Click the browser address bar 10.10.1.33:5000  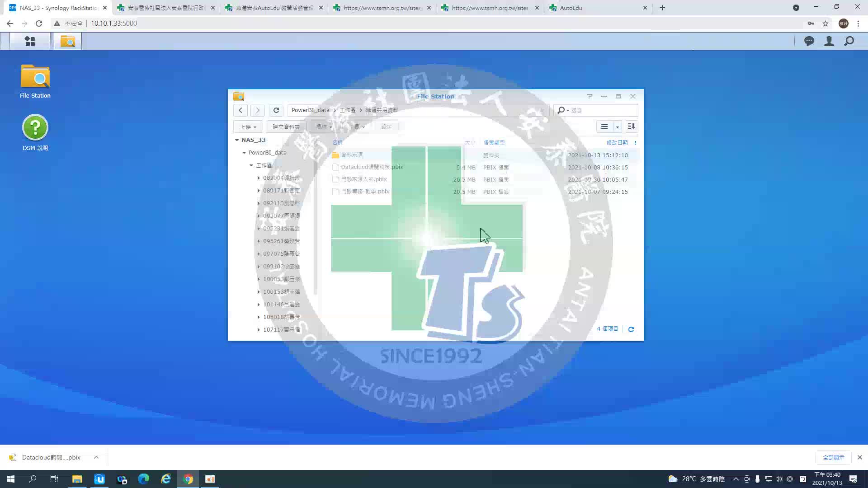114,23
